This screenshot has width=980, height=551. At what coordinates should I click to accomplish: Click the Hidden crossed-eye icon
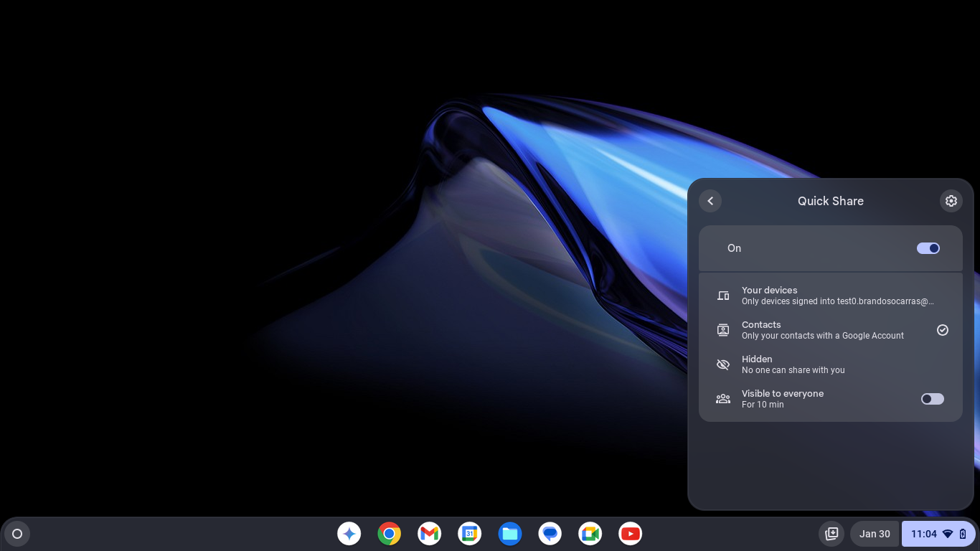point(723,364)
